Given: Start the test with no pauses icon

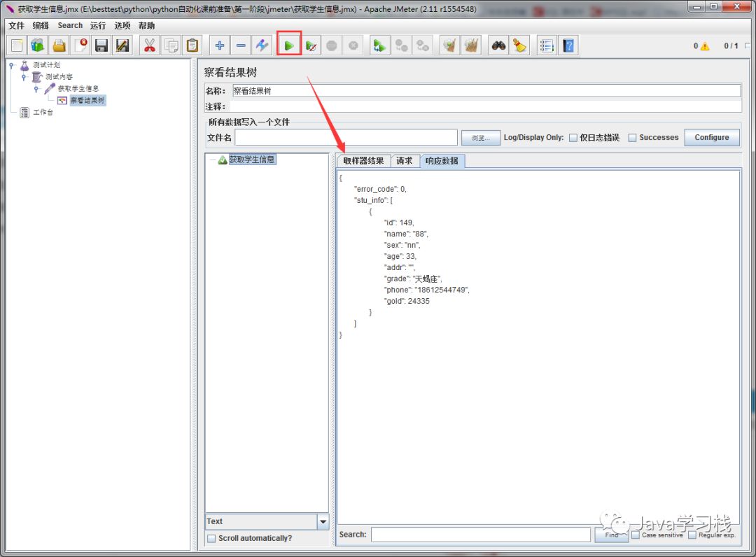Looking at the screenshot, I should point(311,45).
